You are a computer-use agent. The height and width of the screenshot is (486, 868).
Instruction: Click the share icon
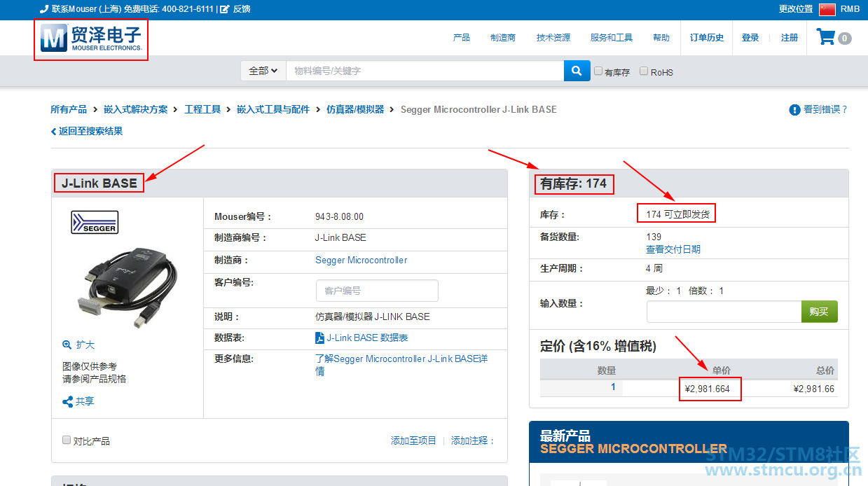click(68, 401)
